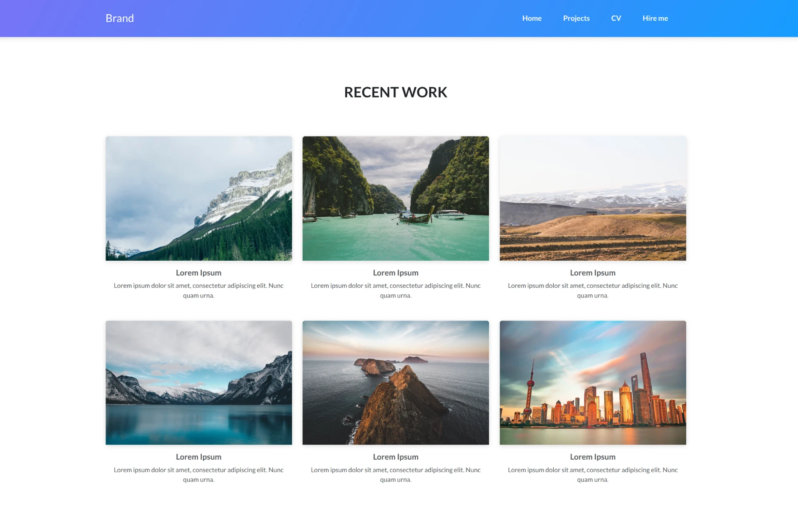Click the lake card's Lorem Ipsum heading

pyautogui.click(x=199, y=457)
